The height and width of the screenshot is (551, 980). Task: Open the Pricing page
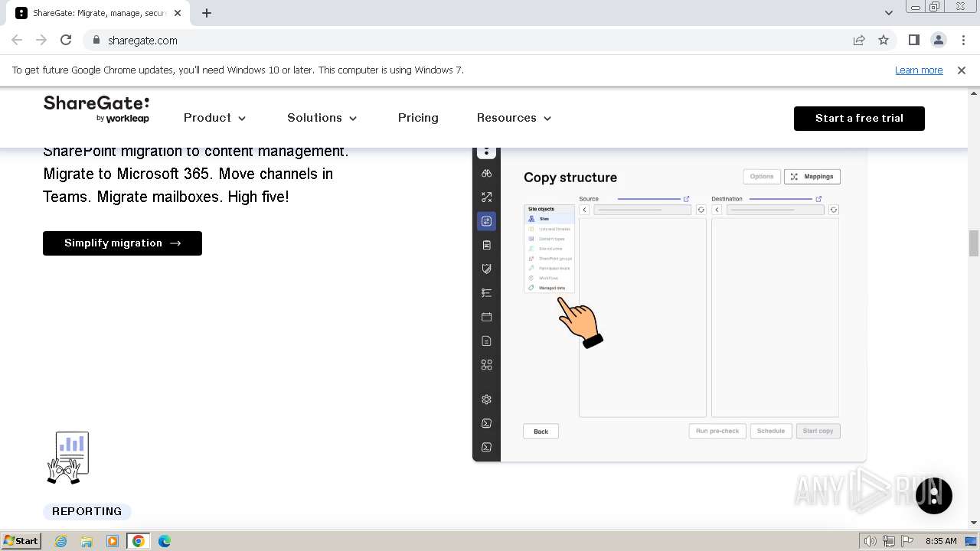[x=418, y=118]
